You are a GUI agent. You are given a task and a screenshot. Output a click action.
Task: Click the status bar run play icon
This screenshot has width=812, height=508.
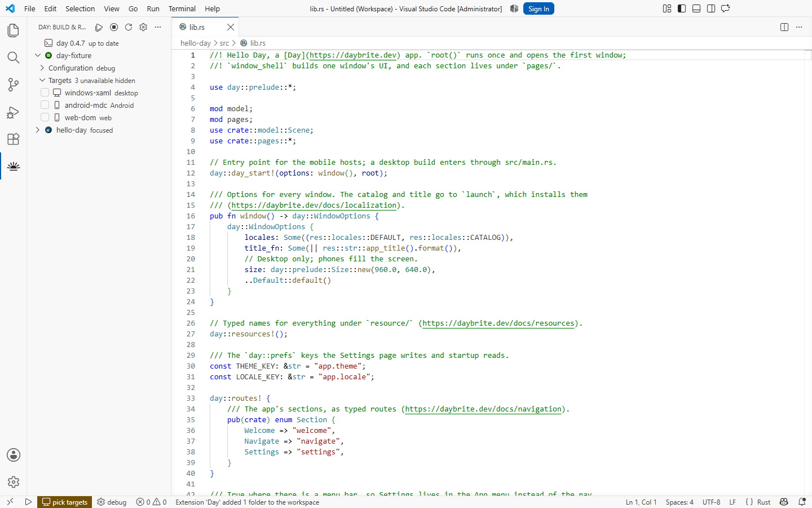28,502
